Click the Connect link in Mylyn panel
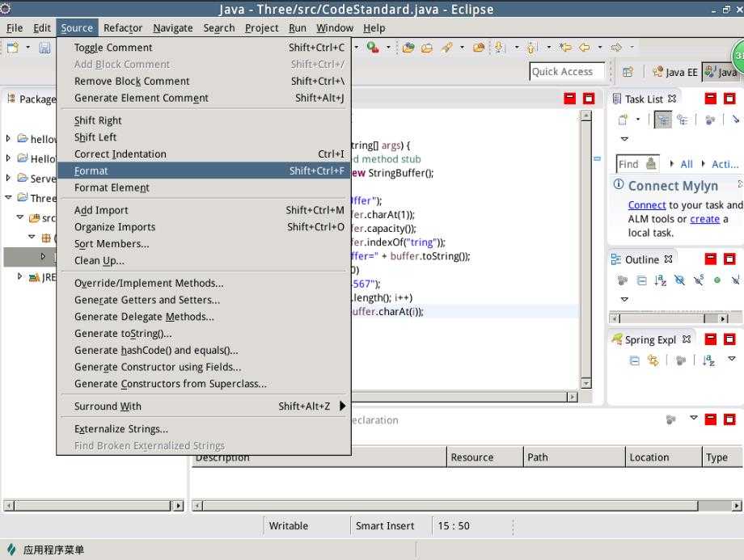 pos(647,204)
